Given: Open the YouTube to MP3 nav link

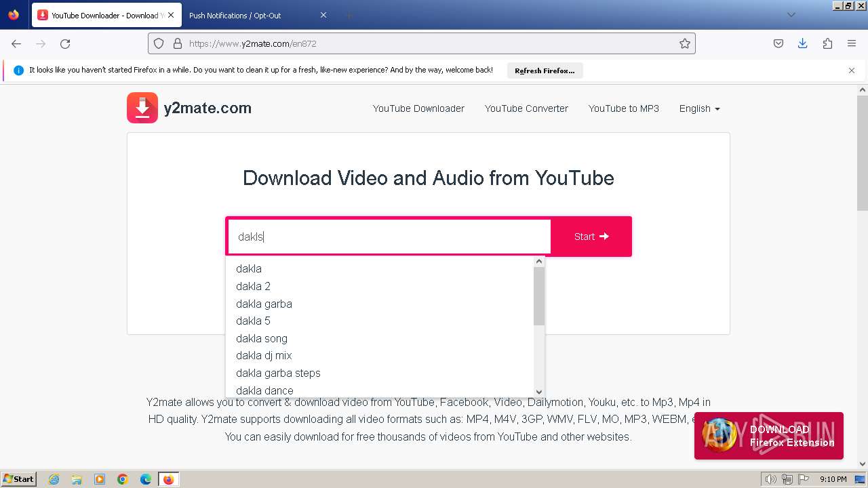Looking at the screenshot, I should [x=624, y=108].
